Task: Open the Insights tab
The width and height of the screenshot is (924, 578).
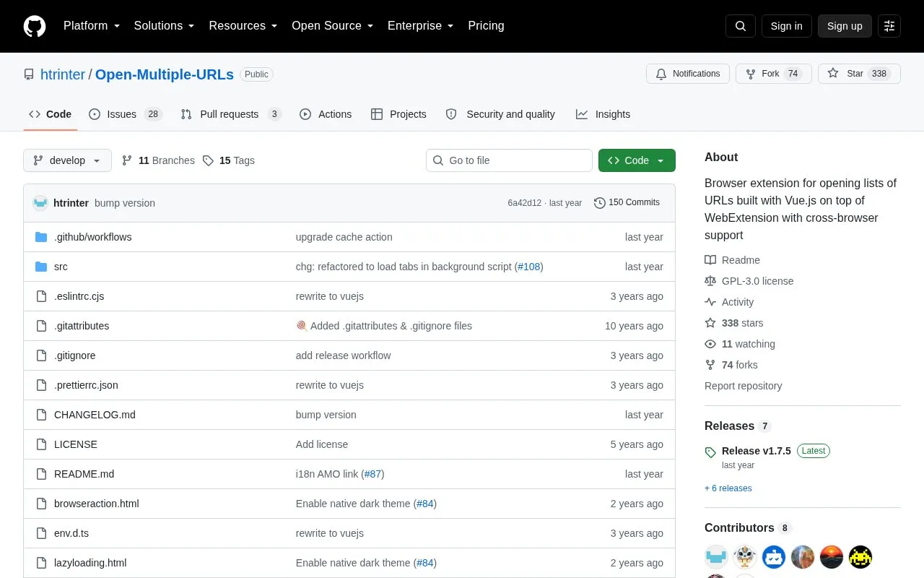Action: 603,114
